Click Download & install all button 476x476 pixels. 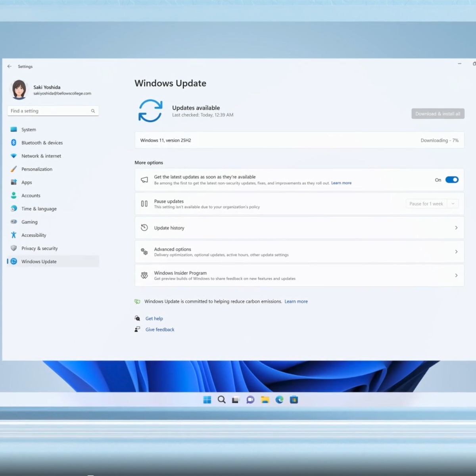point(438,114)
